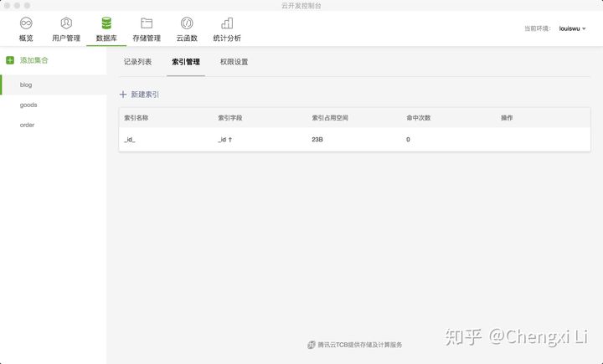This screenshot has width=603, height=364.
Task: Open the 概览 overview icon
Action: click(26, 23)
